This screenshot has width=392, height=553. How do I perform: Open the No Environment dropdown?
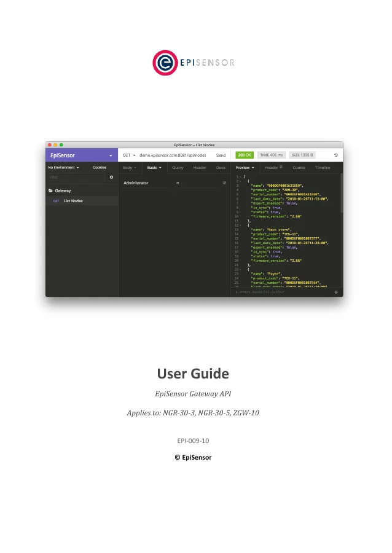(63, 168)
